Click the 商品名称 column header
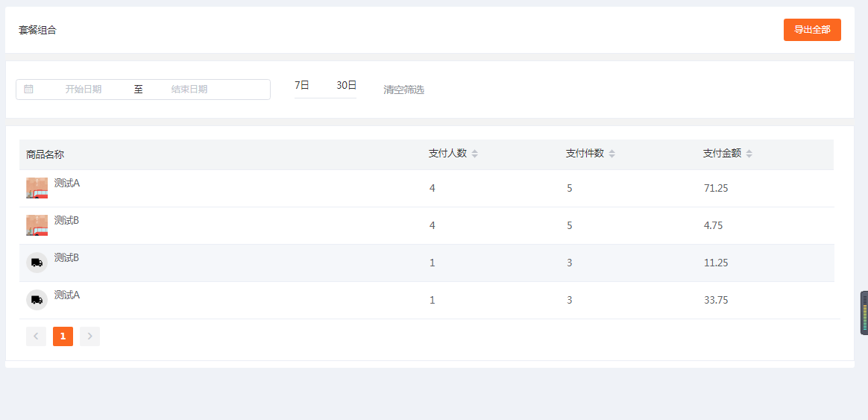Screen dimensions: 868x420 click(x=45, y=154)
